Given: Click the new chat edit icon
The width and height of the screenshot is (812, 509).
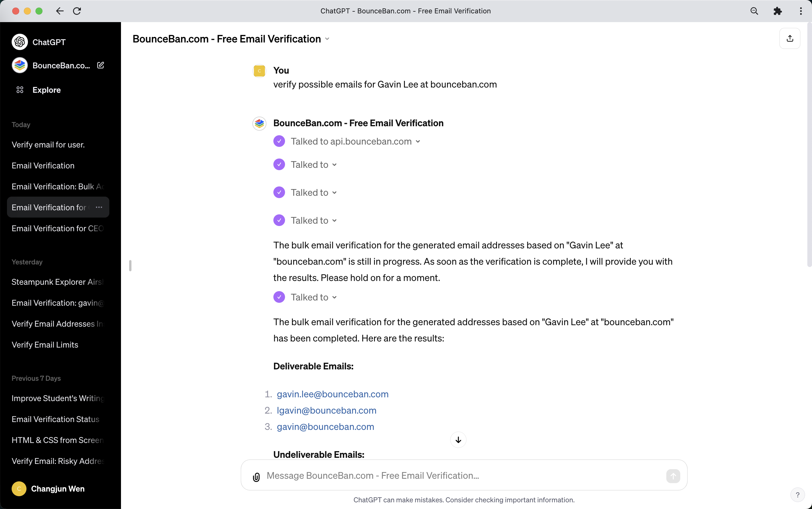Looking at the screenshot, I should [100, 65].
